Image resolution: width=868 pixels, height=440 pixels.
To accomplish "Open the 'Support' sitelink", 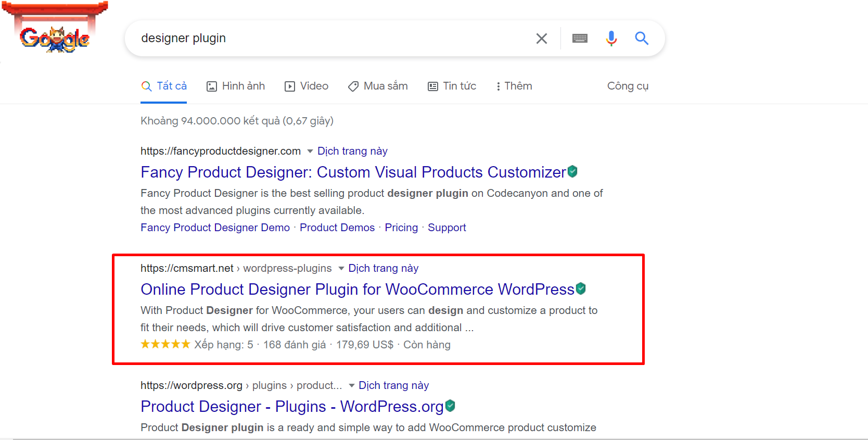I will [x=447, y=228].
